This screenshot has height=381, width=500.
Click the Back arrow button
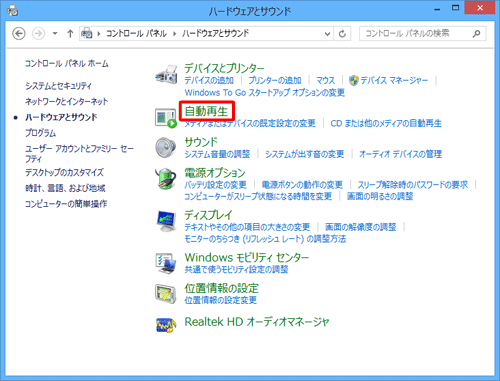pos(19,34)
